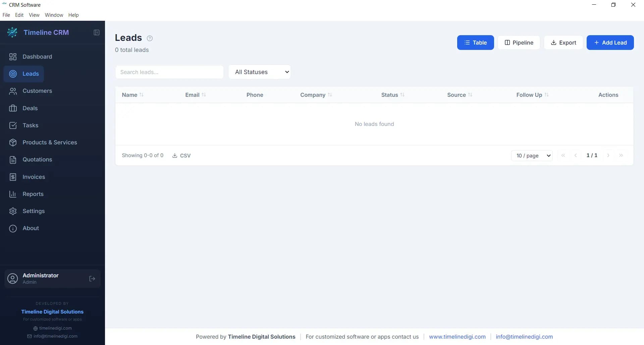
Task: Open the File menu
Action: [6, 15]
